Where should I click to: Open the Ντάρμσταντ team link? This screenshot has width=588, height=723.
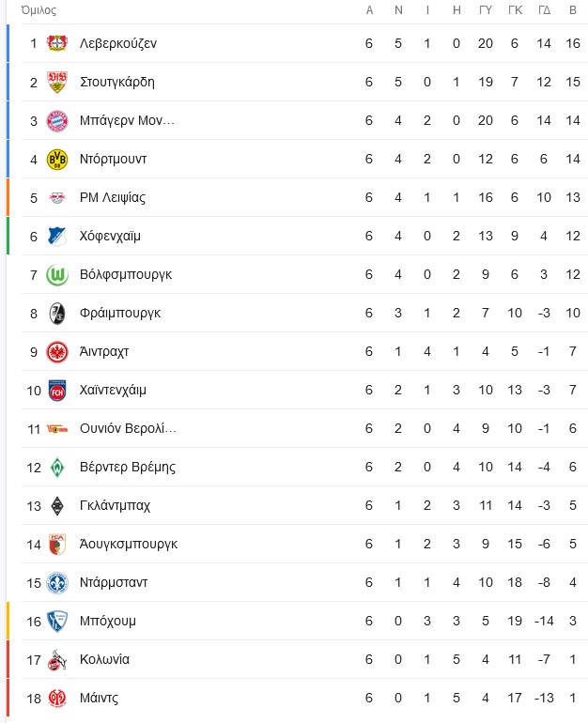coord(114,582)
